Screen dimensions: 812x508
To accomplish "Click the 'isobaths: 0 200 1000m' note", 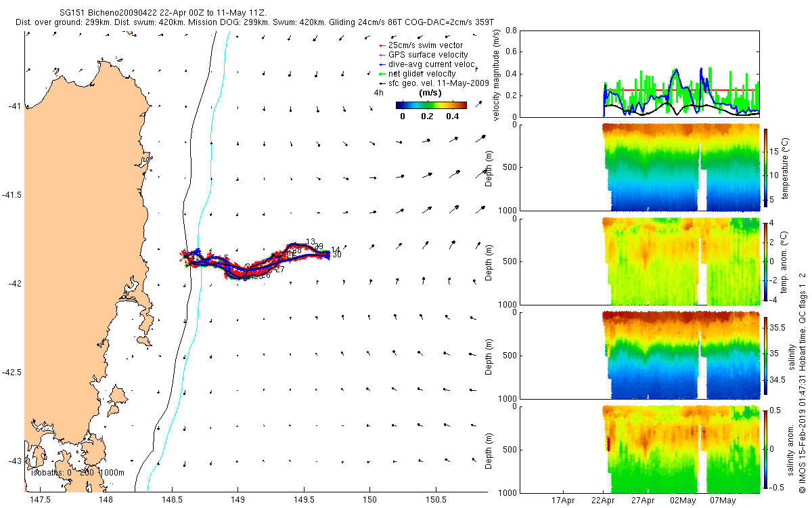I will click(x=76, y=473).
